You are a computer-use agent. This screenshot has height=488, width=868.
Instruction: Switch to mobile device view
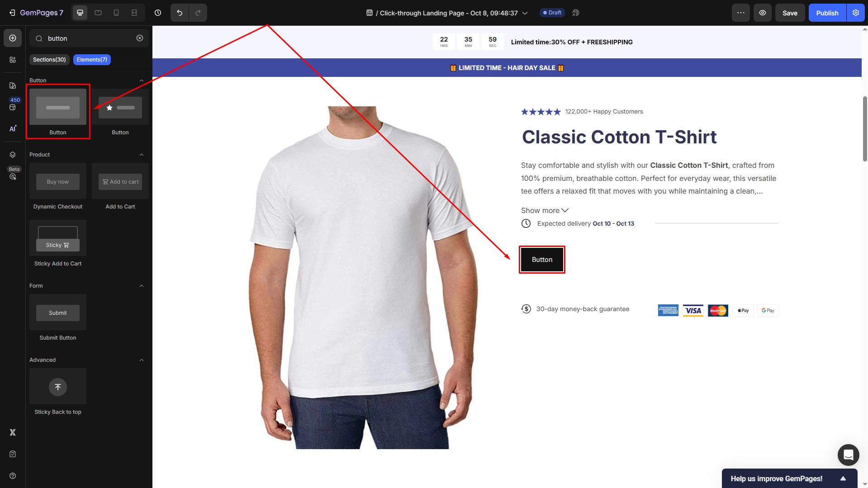[x=116, y=13]
